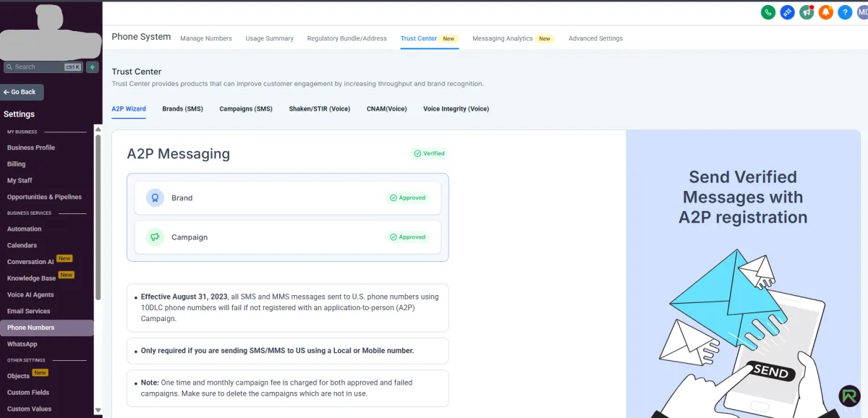The height and width of the screenshot is (418, 868).
Task: Open Voice AI Agents settings
Action: pos(30,295)
